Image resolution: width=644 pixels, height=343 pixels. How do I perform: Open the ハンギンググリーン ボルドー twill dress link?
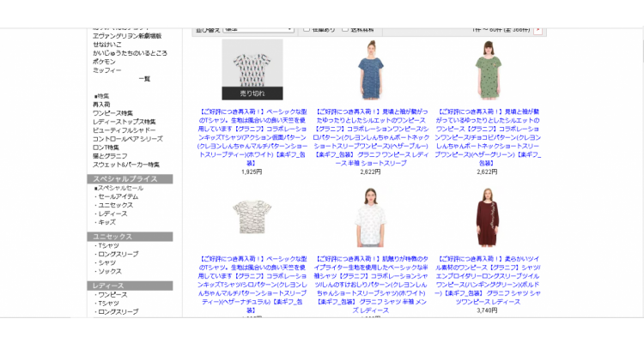(488, 280)
